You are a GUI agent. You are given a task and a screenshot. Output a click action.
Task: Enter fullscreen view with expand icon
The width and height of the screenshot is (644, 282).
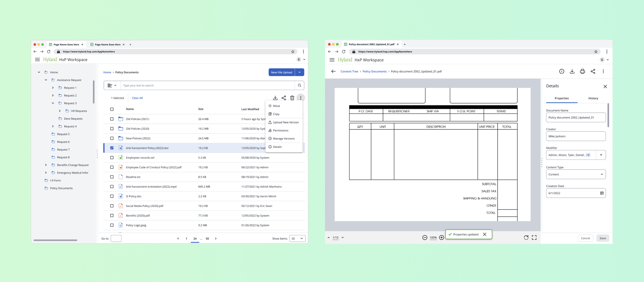coord(534,237)
